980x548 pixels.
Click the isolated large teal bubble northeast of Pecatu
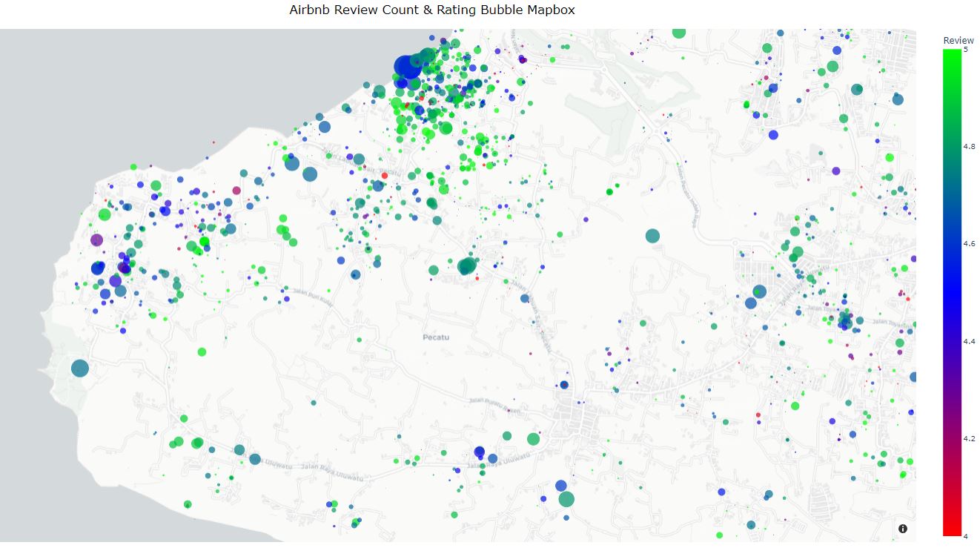click(x=652, y=236)
